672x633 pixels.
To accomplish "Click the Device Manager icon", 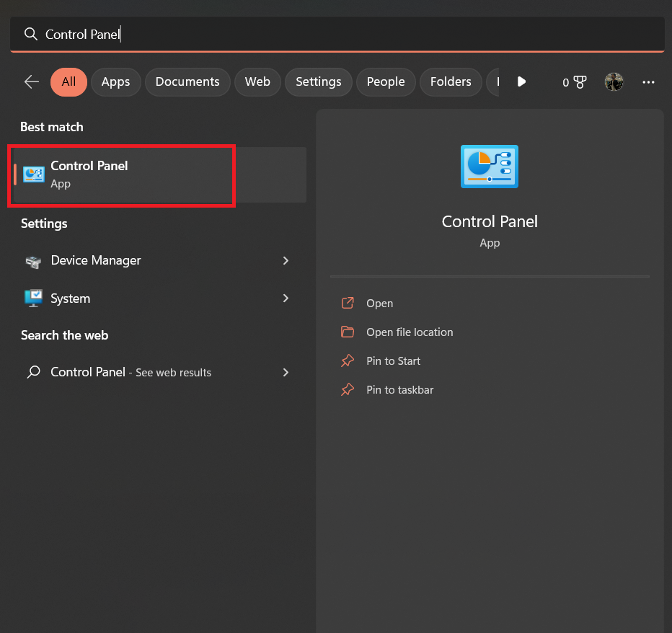I will [33, 262].
